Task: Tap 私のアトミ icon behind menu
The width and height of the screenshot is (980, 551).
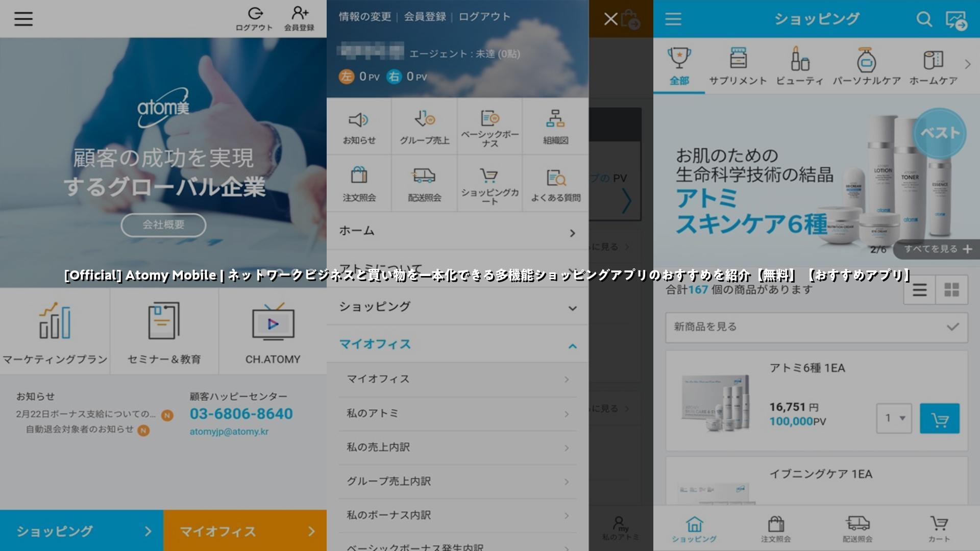Action: pos(620,528)
